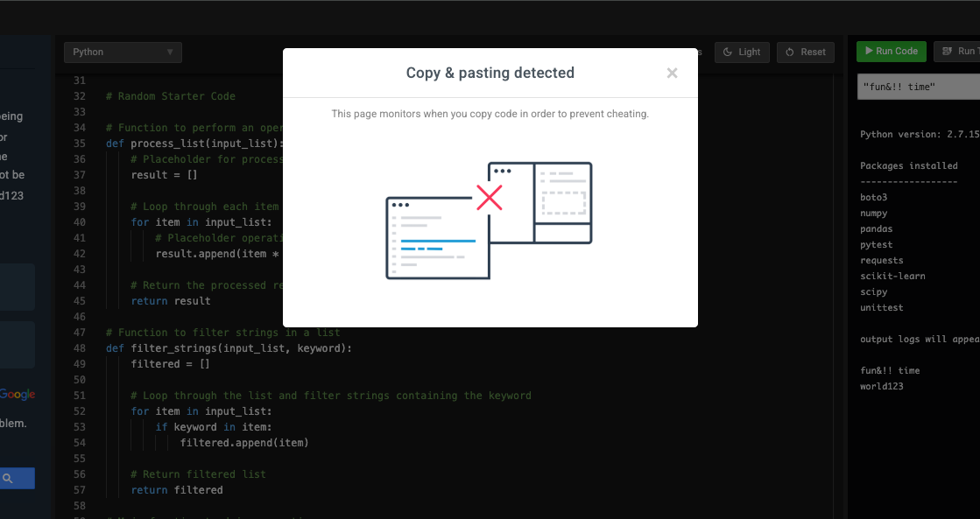Click line number 44 in the gutter
This screenshot has height=519, width=980.
click(x=80, y=285)
